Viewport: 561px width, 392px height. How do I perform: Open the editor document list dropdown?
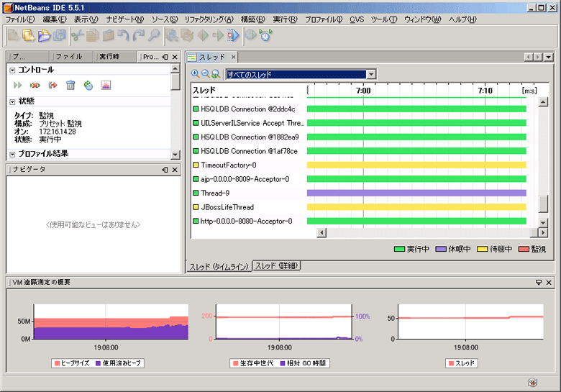click(549, 57)
